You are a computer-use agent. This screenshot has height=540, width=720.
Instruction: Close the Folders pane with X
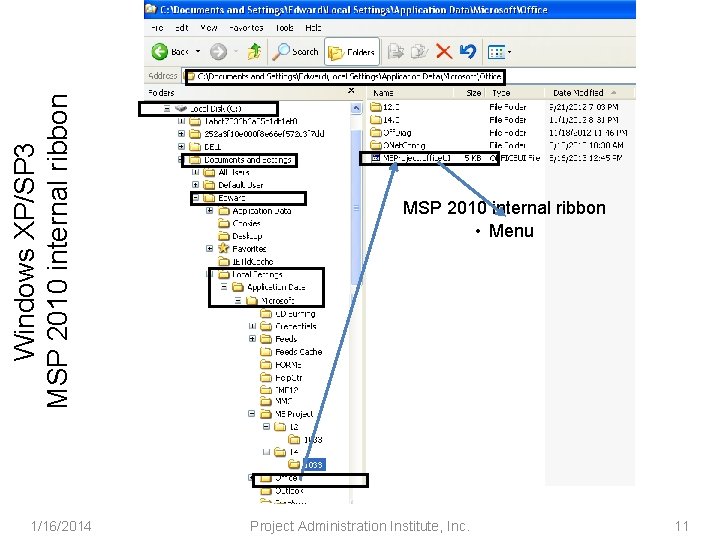point(351,91)
